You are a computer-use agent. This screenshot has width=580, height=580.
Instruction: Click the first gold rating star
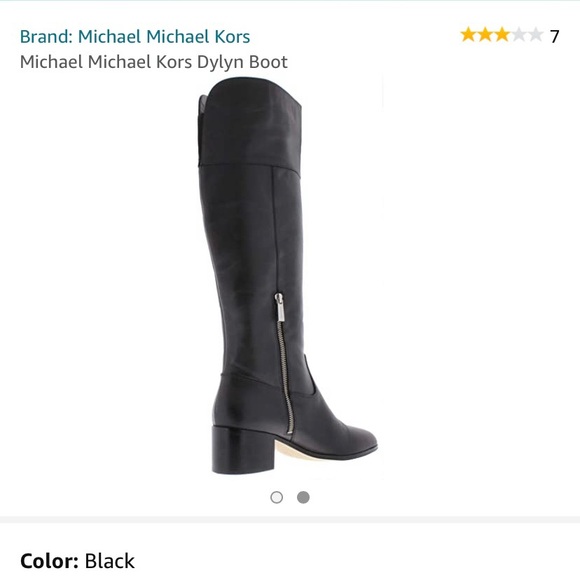tap(468, 35)
